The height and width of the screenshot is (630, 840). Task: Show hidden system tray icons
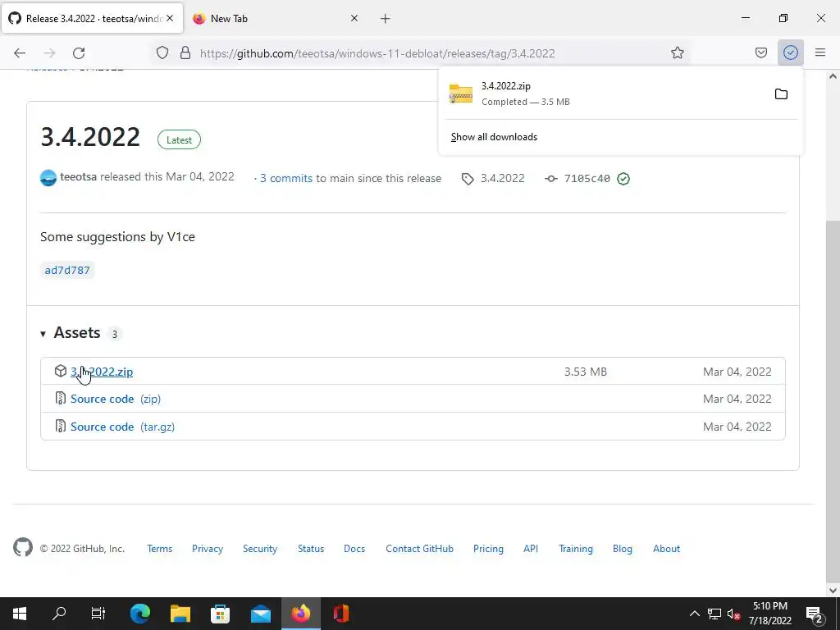coord(694,614)
